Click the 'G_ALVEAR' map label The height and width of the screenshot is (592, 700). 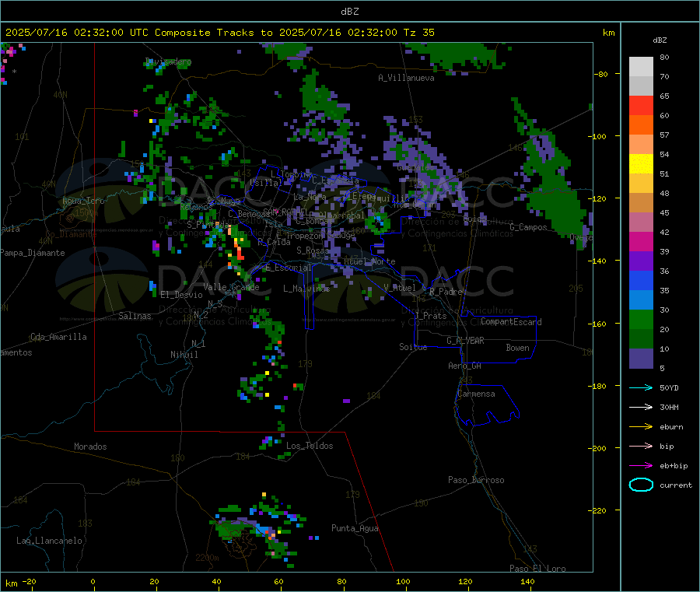pyautogui.click(x=465, y=341)
